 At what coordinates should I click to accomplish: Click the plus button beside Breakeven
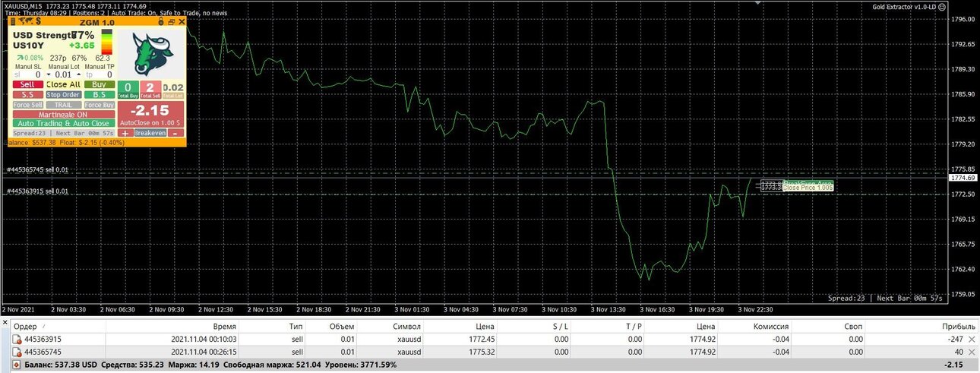(x=125, y=133)
